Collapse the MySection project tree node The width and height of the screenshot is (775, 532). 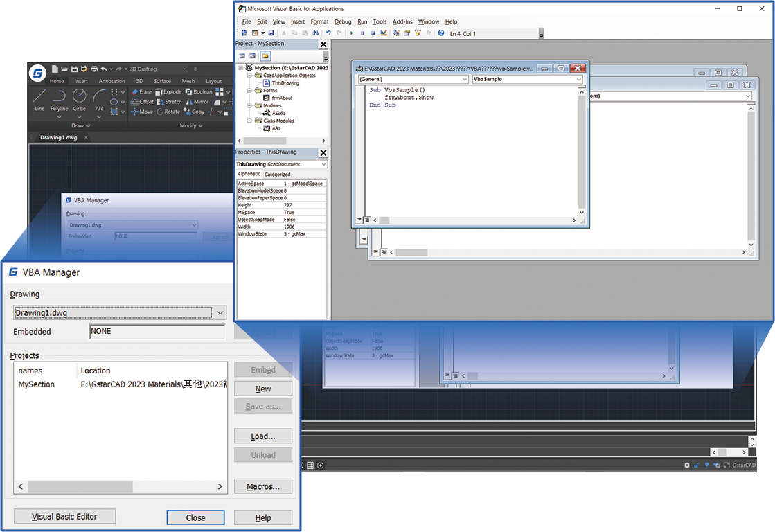click(x=241, y=68)
